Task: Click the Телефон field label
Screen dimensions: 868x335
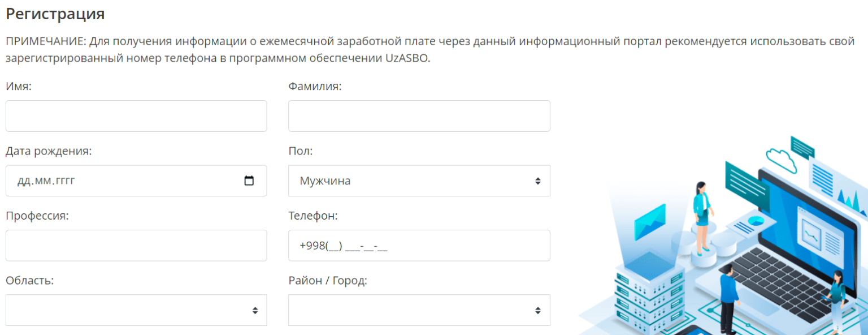Action: [307, 215]
